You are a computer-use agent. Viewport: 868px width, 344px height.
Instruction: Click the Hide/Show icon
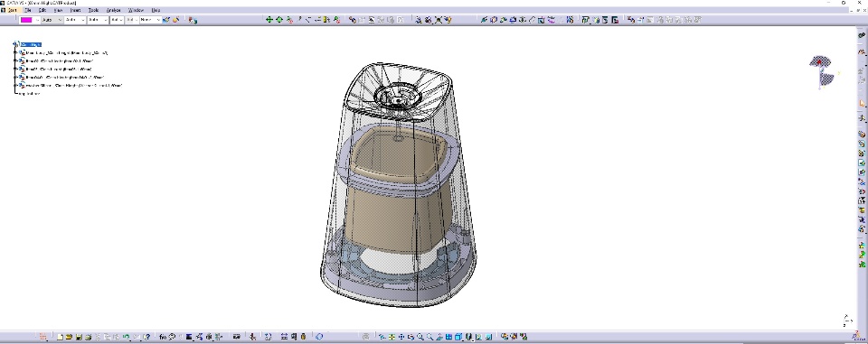point(479,336)
